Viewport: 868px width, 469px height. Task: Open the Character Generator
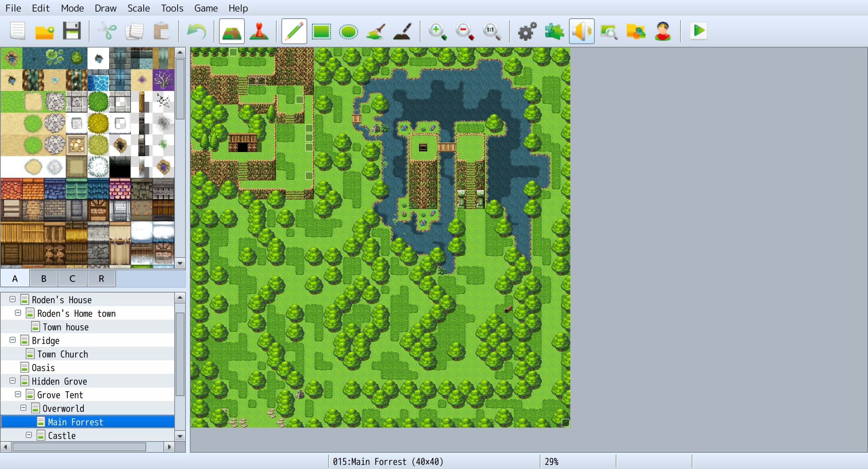663,31
